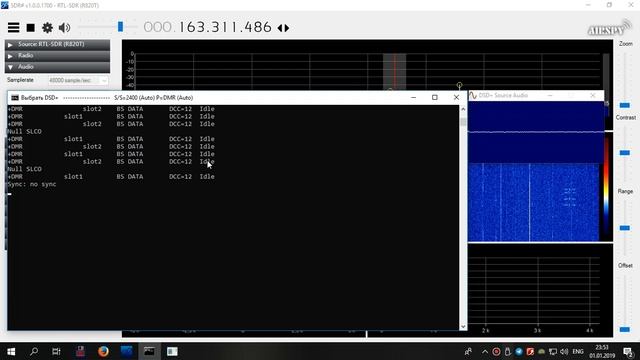
Task: Click the SDR# app icon in title bar
Action: coord(4,5)
